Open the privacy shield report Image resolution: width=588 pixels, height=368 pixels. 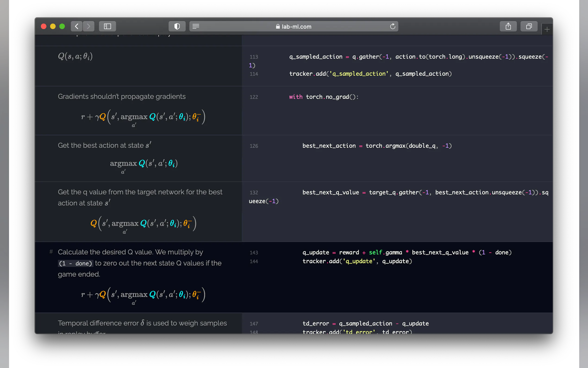coord(177,26)
